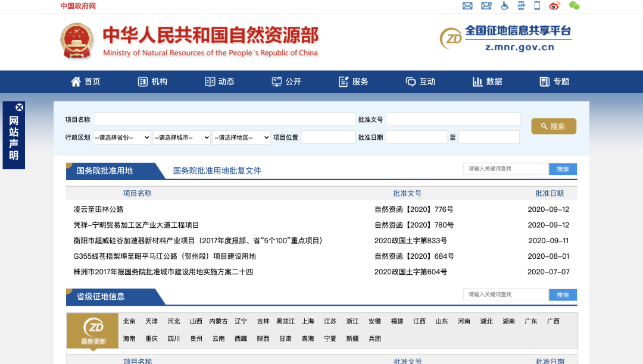Expand the 请选择地区 district dropdown

click(241, 137)
